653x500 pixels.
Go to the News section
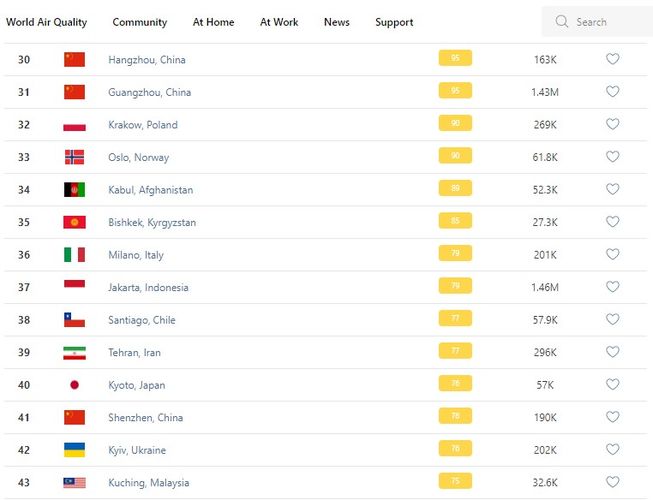coord(337,22)
